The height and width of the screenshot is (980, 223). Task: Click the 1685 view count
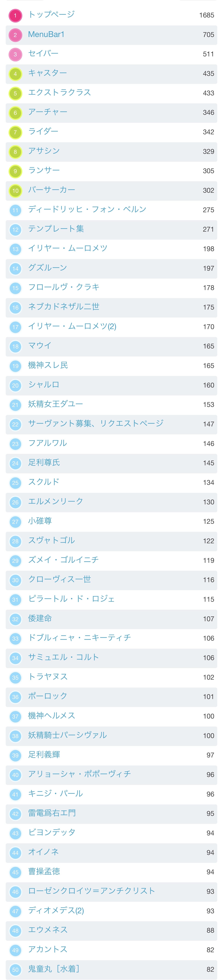click(206, 15)
